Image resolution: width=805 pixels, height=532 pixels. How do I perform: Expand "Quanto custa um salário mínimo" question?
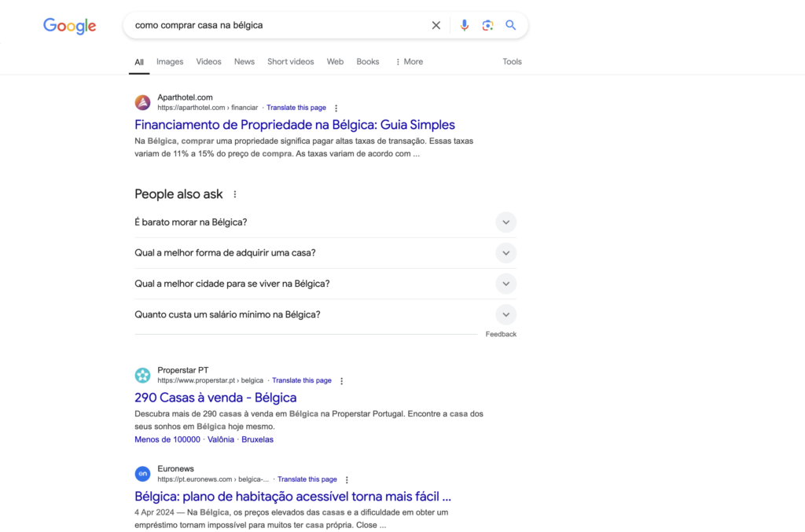(x=325, y=314)
